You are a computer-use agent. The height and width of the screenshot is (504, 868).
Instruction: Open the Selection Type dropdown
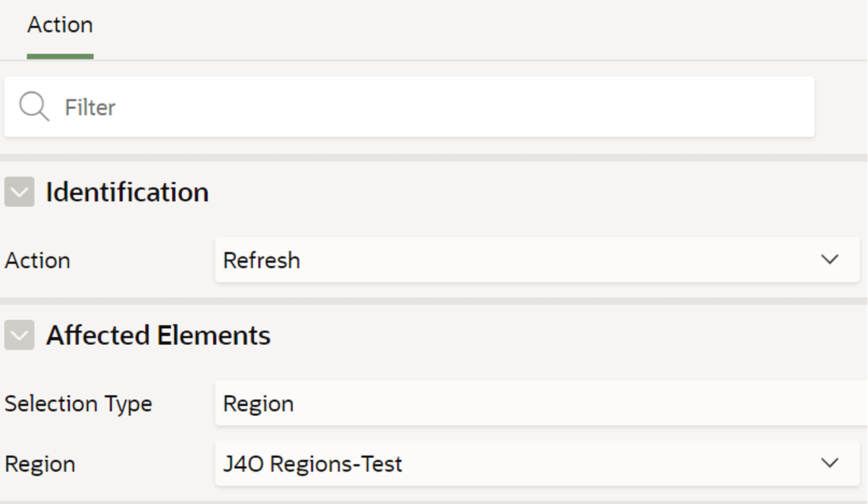(x=541, y=403)
